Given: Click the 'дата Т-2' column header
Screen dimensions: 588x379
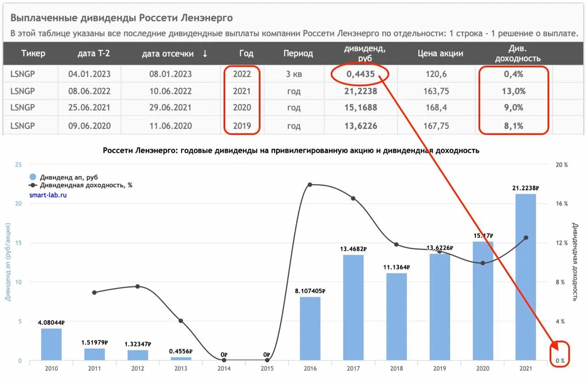Looking at the screenshot, I should pos(94,53).
